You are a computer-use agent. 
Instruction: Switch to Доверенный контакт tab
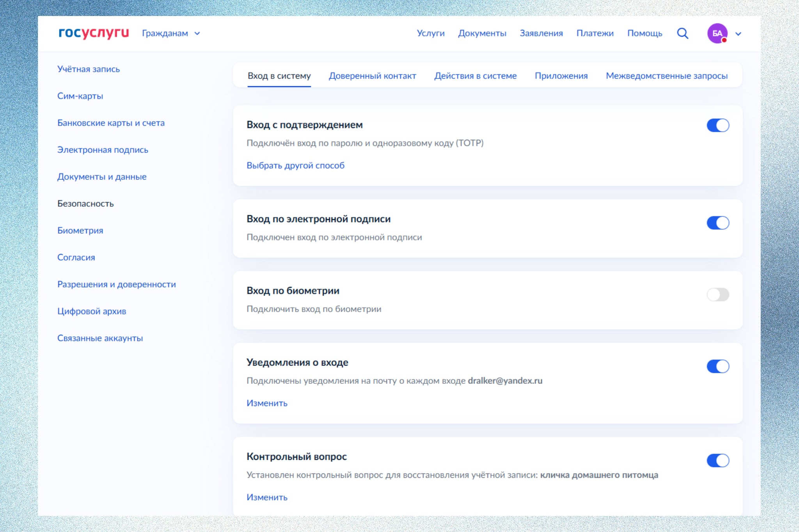[x=372, y=76]
